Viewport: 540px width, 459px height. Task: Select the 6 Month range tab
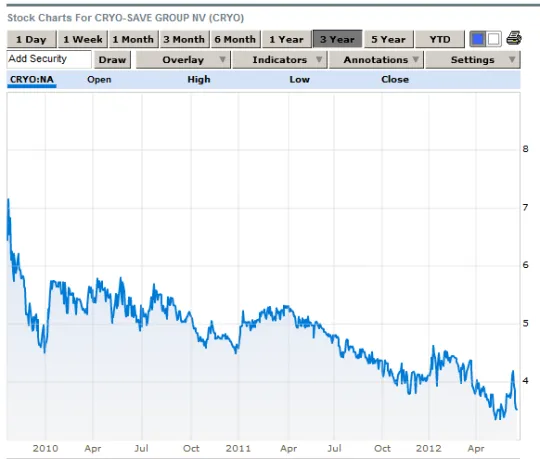[235, 39]
